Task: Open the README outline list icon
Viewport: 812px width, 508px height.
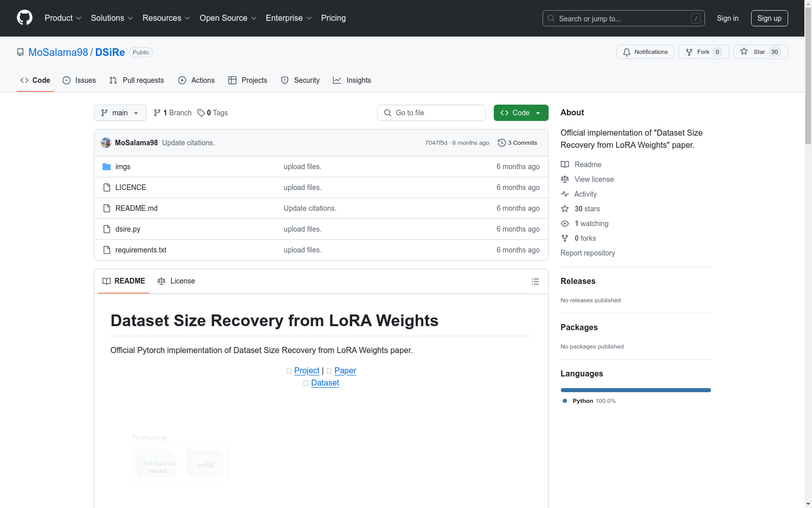Action: point(535,281)
